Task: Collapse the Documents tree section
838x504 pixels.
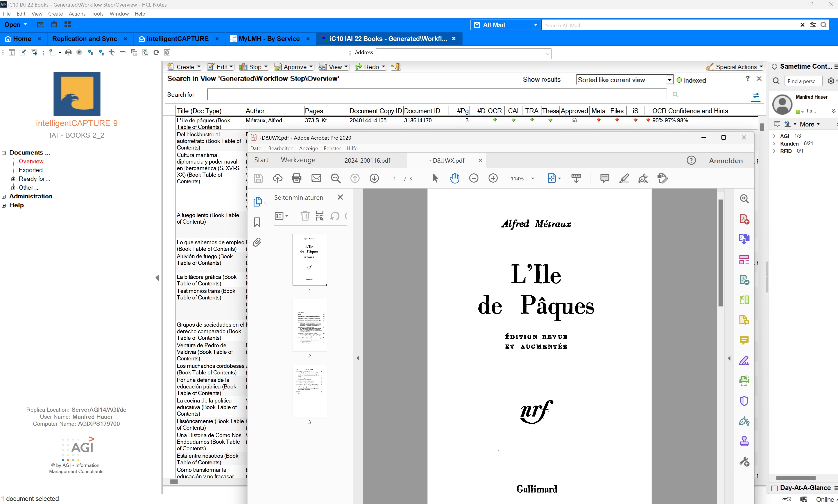Action: pyautogui.click(x=4, y=153)
